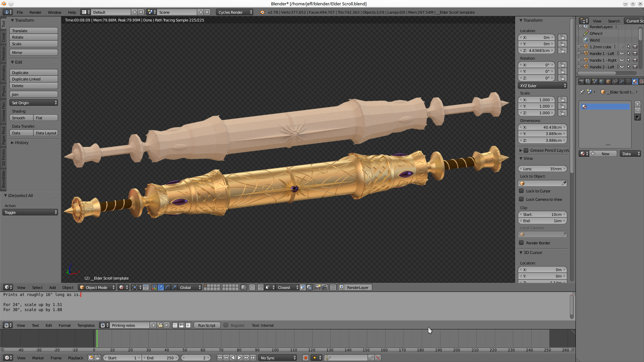Open the Object Data triangle tab

[628, 81]
